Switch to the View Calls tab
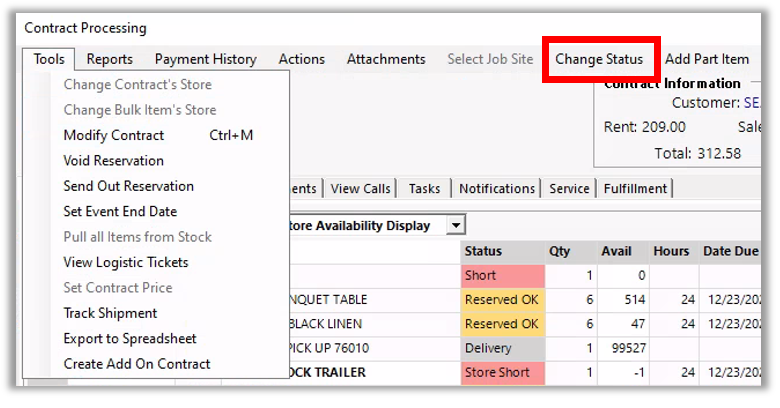 click(x=360, y=189)
